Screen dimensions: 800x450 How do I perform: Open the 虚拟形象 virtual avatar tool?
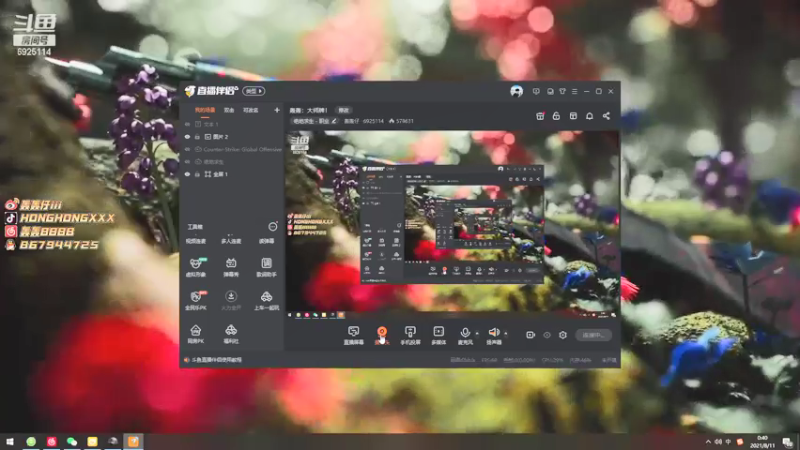click(x=195, y=267)
